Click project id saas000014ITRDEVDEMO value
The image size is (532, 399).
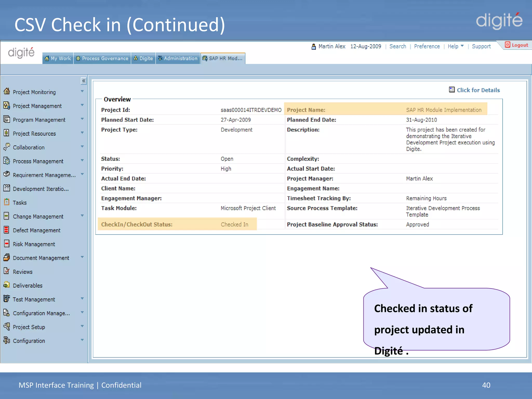[251, 110]
